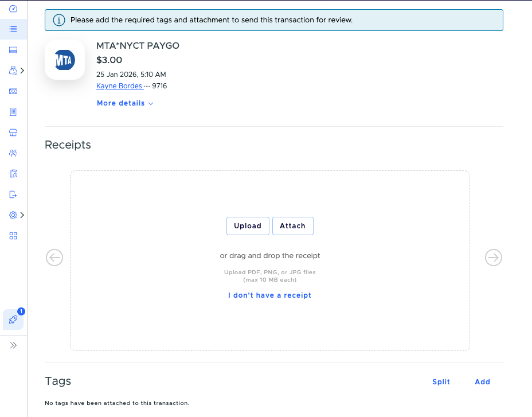This screenshot has width=532, height=417.
Task: Open Kayne Bordes cardholder link
Action: (x=119, y=86)
